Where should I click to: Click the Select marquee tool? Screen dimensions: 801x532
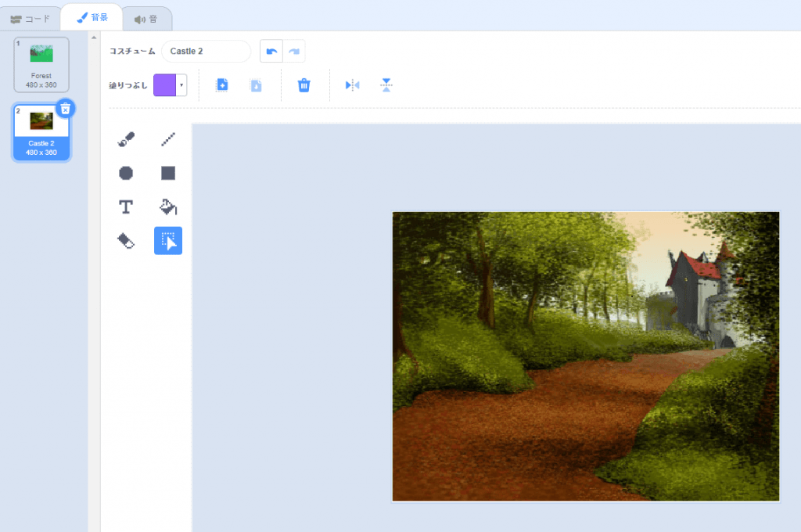(168, 241)
